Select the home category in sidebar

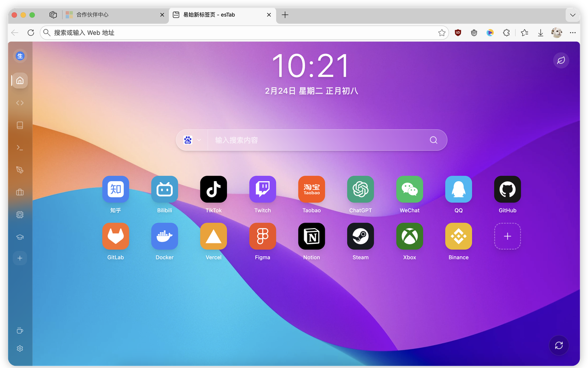point(20,80)
